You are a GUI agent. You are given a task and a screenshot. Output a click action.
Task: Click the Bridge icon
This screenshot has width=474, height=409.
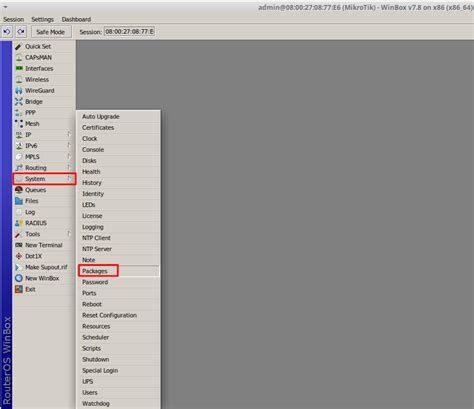point(19,101)
